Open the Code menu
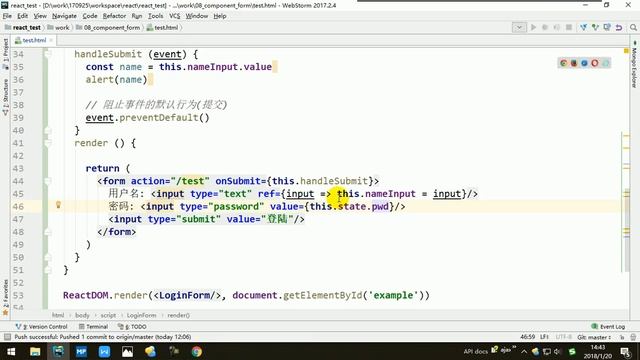The height and width of the screenshot is (360, 640). tap(90, 16)
